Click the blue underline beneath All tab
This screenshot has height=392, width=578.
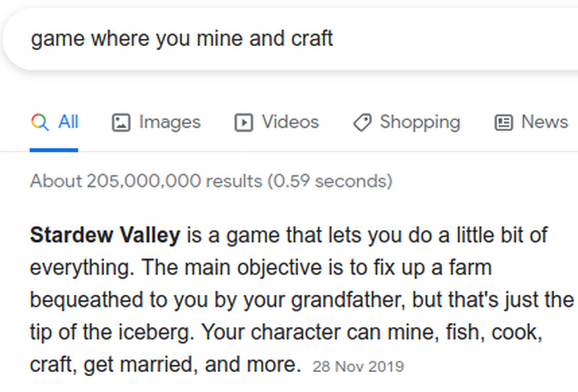(x=54, y=149)
